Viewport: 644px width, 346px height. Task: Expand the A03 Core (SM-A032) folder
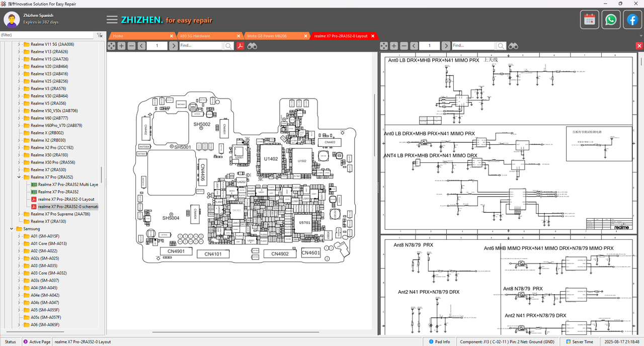tap(20, 273)
